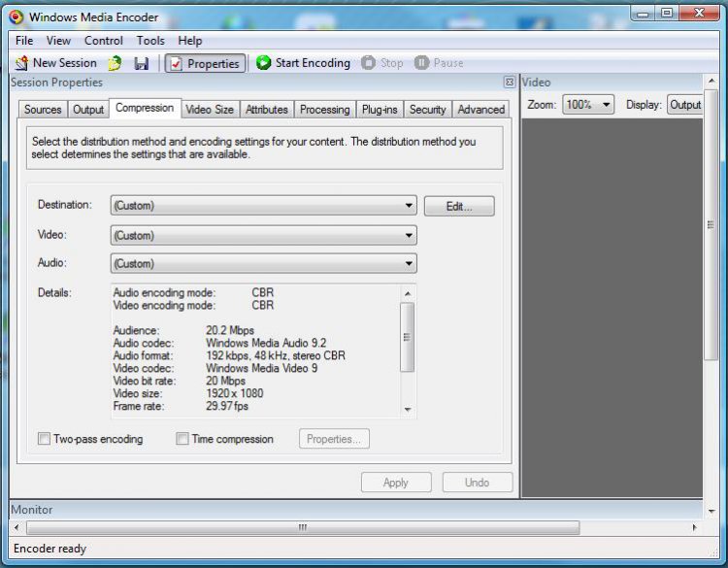The width and height of the screenshot is (728, 568).
Task: Switch to the Attributes tab
Action: point(267,110)
